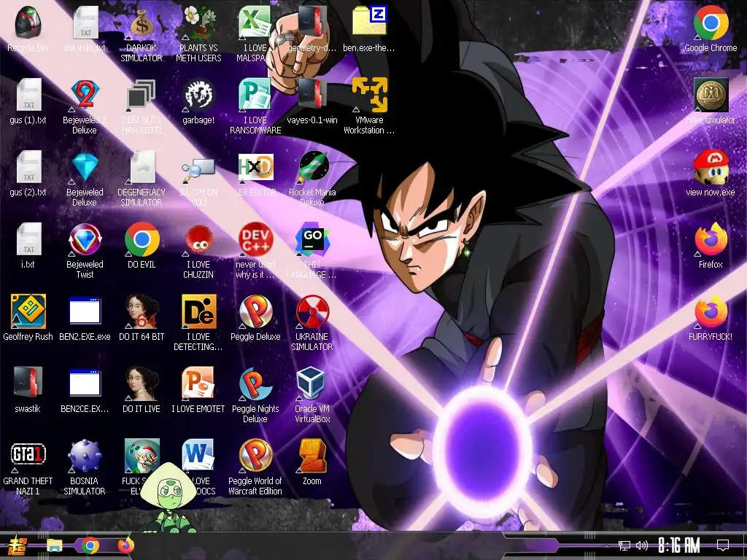The image size is (747, 560).
Task: Show hidden tray icons chevron
Action: 606,545
